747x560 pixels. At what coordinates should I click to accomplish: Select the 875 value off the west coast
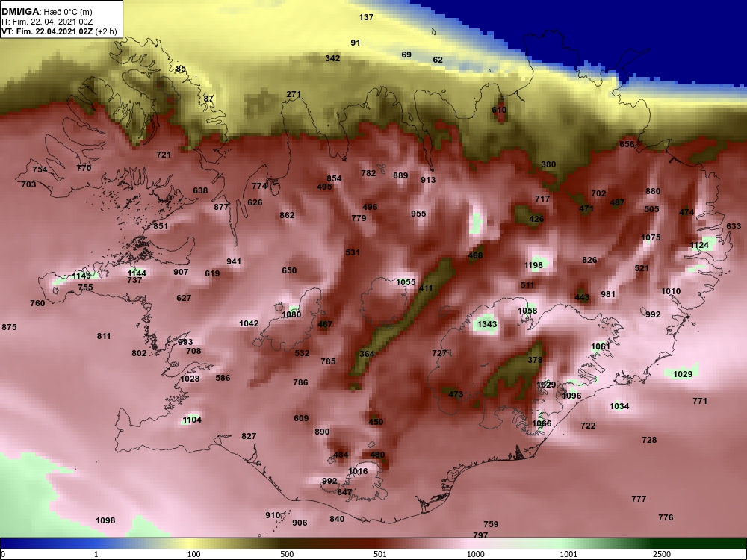click(x=9, y=327)
